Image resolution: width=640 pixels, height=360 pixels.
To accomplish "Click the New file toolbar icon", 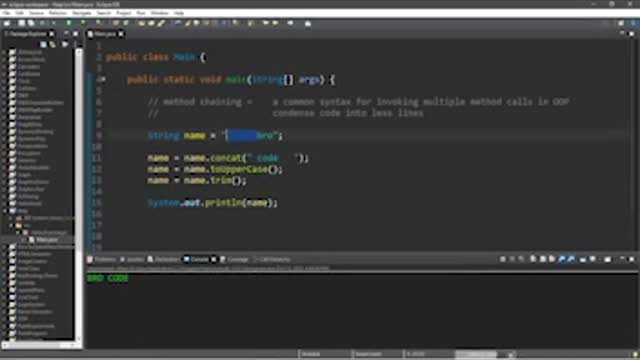I will click(x=7, y=23).
